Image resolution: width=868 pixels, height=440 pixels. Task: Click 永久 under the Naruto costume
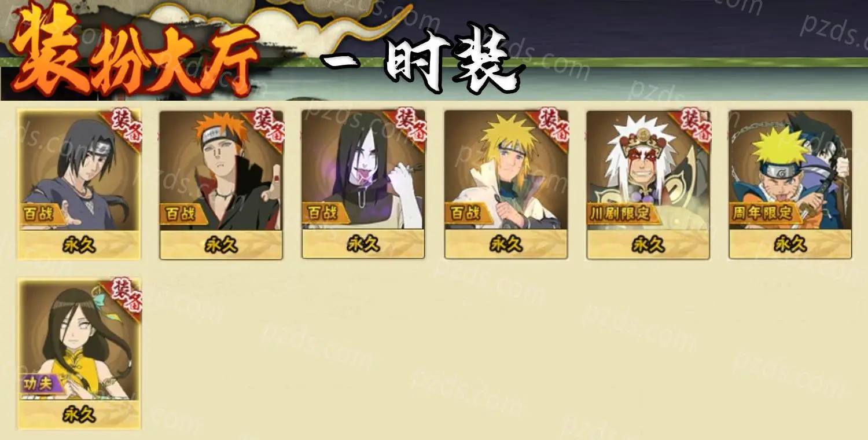pyautogui.click(x=790, y=244)
